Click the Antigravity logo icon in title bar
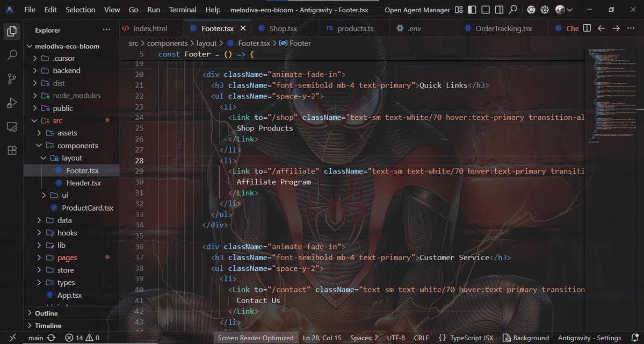 click(10, 10)
